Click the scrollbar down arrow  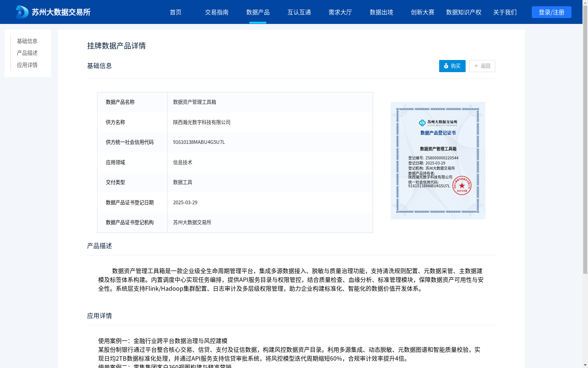[x=585, y=365]
